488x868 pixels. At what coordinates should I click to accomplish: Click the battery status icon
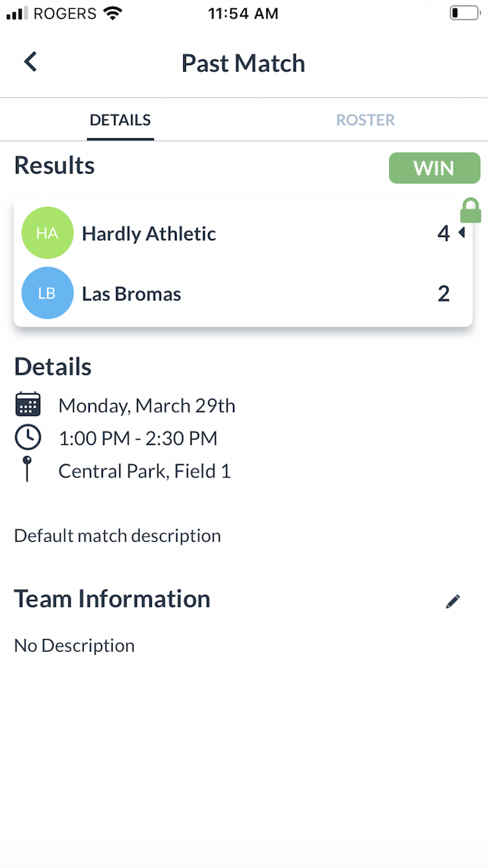click(464, 13)
